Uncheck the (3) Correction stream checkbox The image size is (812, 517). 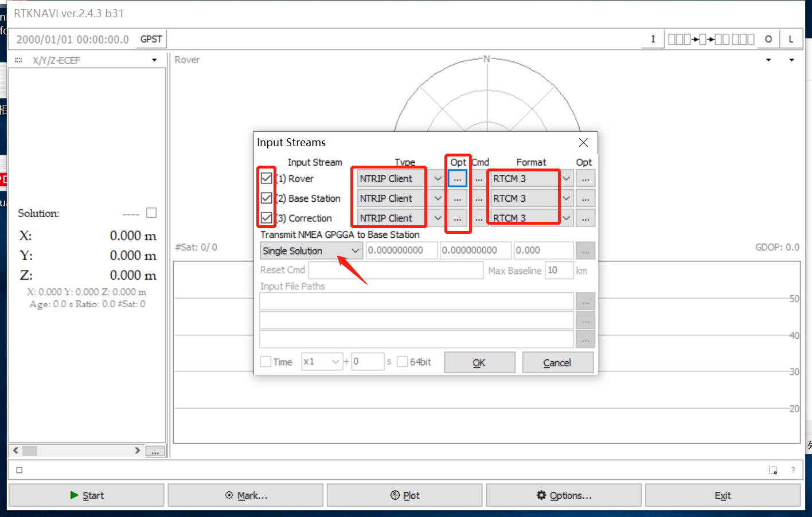[x=266, y=218]
